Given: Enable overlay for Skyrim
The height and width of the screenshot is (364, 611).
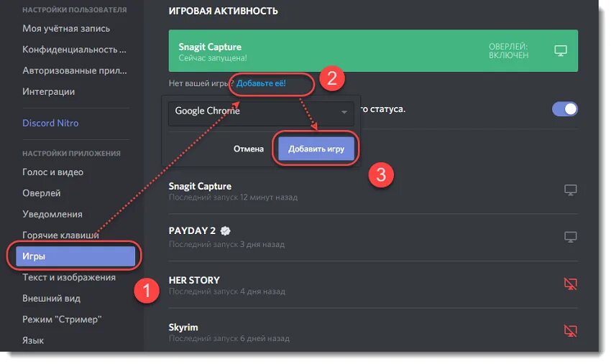Looking at the screenshot, I should coord(571,330).
